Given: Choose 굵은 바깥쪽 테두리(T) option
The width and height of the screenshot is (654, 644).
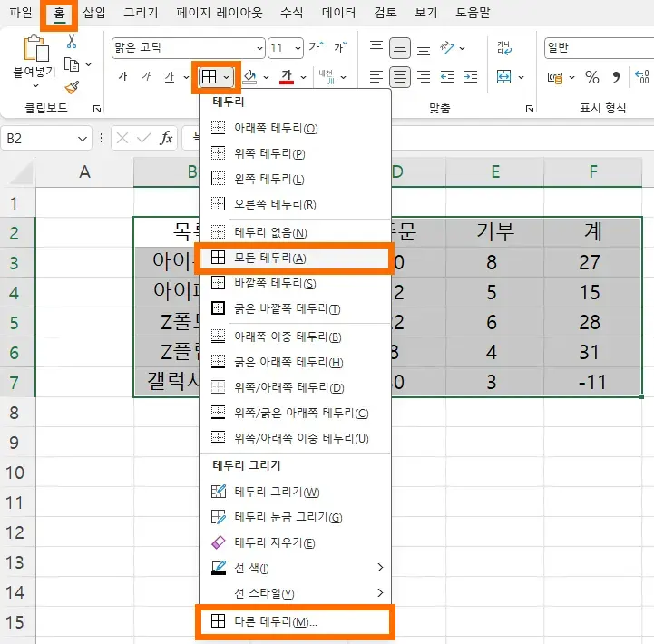Looking at the screenshot, I should [295, 309].
